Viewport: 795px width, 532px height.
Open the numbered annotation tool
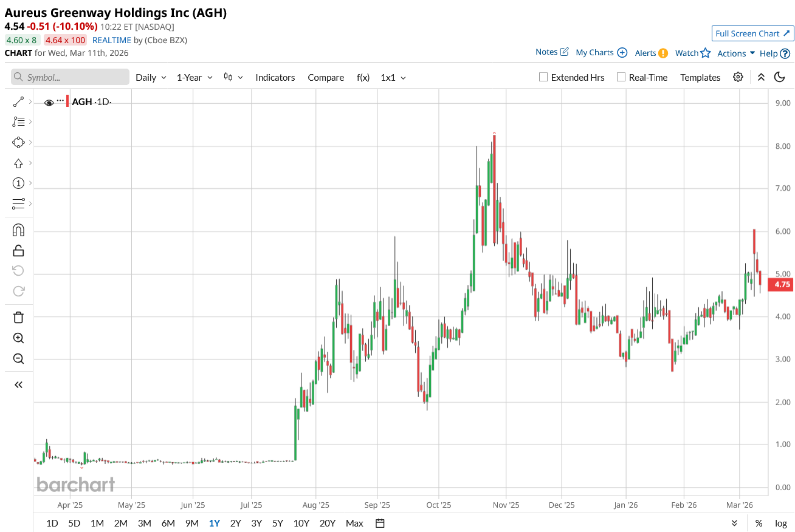click(x=18, y=183)
